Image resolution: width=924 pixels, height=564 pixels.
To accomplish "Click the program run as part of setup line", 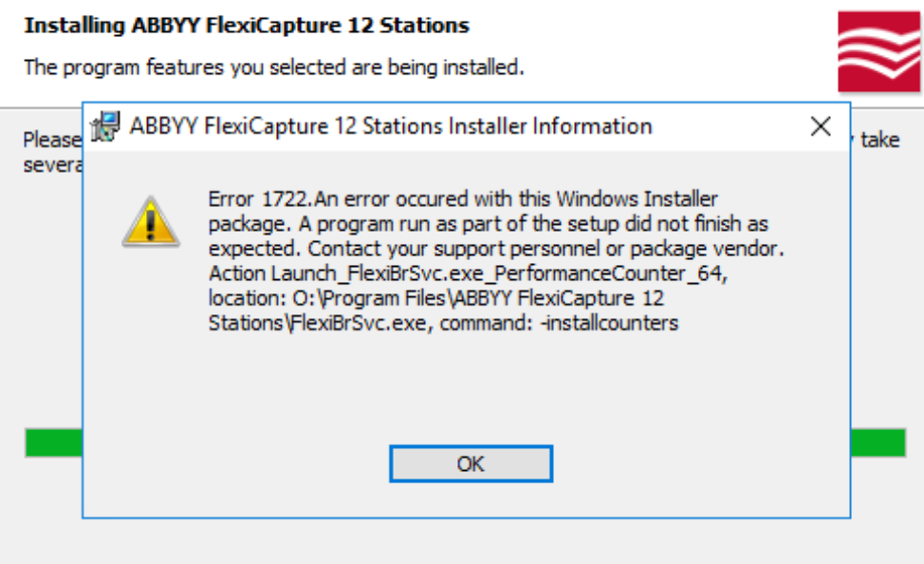I will pyautogui.click(x=488, y=223).
